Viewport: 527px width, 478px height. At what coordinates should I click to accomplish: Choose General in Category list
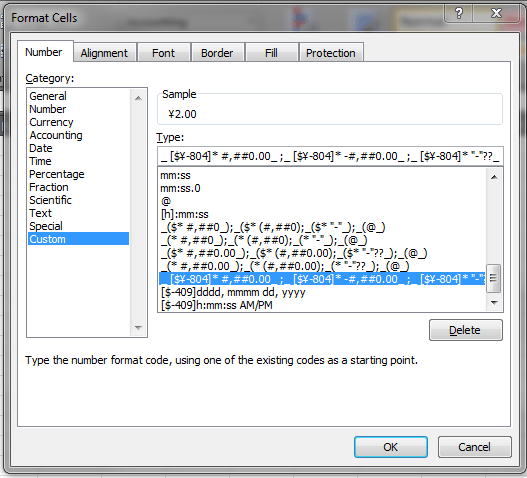[78, 96]
